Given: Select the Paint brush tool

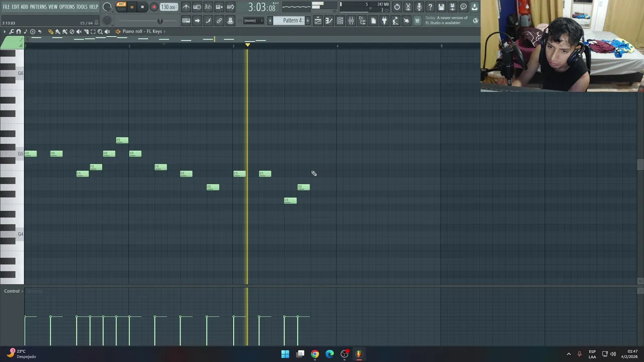Looking at the screenshot, I should pos(57,31).
